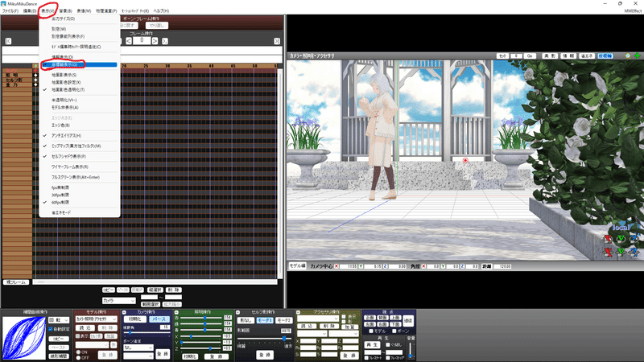Select the ON radio button
Viewport: 644px width, 362px height.
[78, 352]
